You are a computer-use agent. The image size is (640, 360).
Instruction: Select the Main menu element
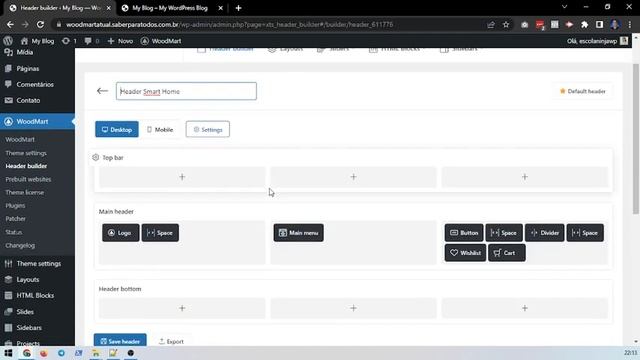[298, 233]
